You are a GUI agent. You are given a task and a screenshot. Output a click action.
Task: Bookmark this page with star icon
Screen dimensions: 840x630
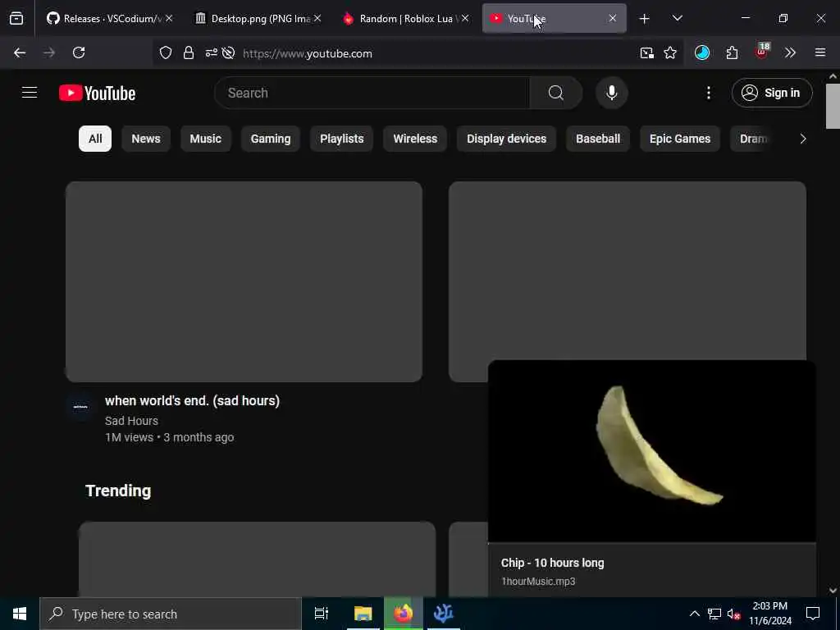tap(670, 52)
